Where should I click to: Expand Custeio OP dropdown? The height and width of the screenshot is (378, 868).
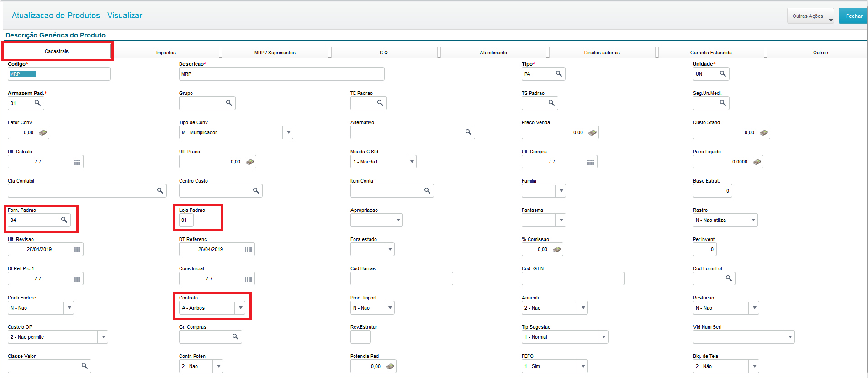103,337
